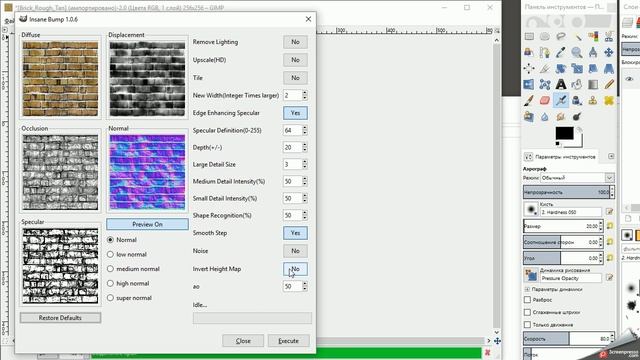Select the Ellipse Select tool
This screenshot has width=640, height=360.
click(545, 37)
